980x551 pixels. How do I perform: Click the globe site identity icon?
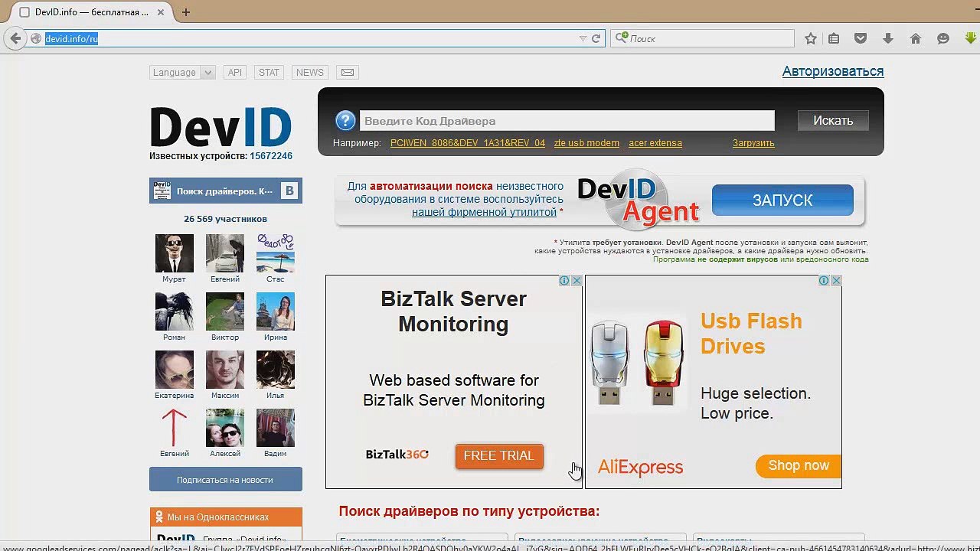click(x=35, y=38)
